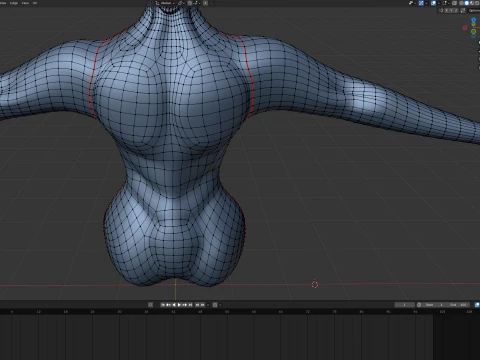Enable Y axis mesh symmetry
Image resolution: width=480 pixels, height=360 pixels.
451,10
